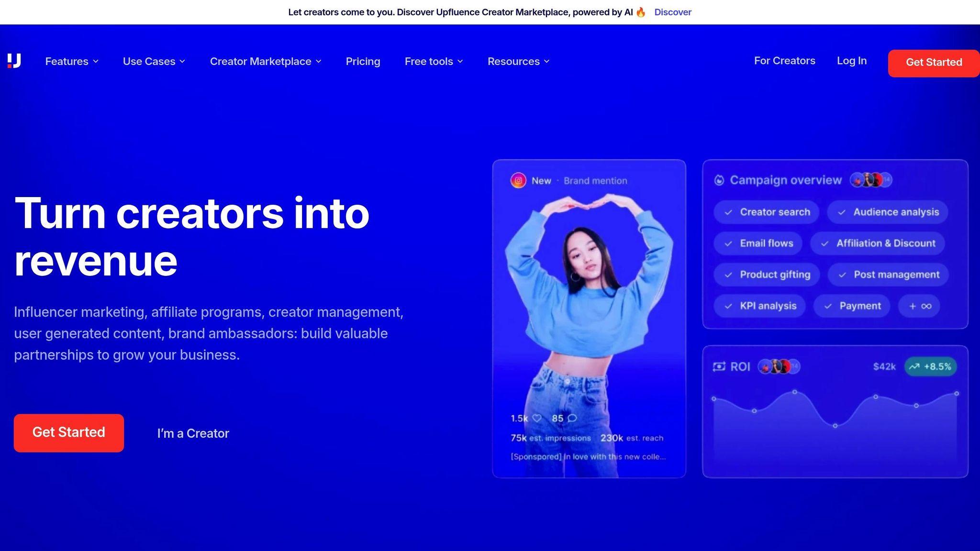Click the Instagram icon on Brand mention card
The image size is (980, 551).
pos(518,180)
